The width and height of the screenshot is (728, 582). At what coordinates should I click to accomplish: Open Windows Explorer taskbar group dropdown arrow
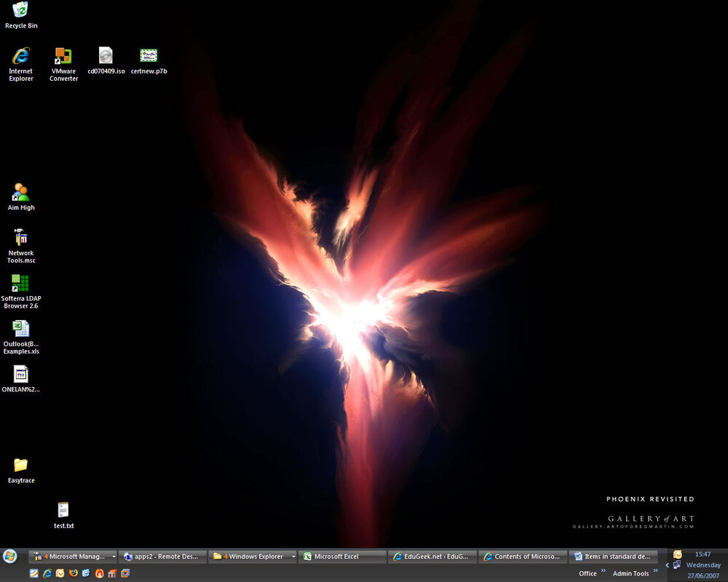click(x=293, y=557)
